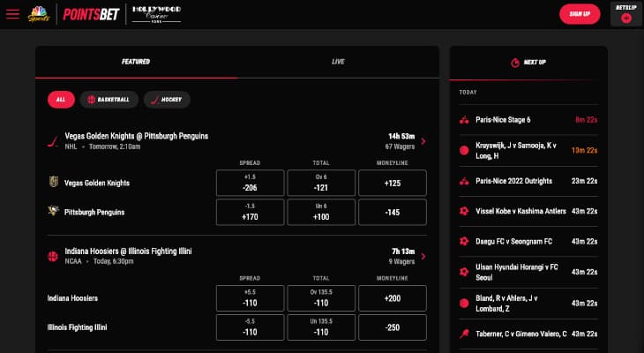Open Vissel Kobe v Kashima Antlers
Image resolution: width=644 pixels, height=353 pixels.
(528, 211)
